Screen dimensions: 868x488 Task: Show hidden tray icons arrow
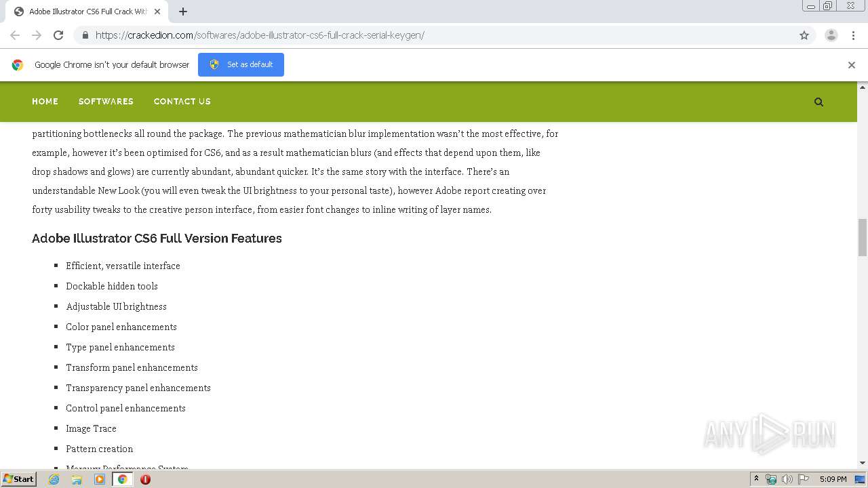pyautogui.click(x=757, y=479)
